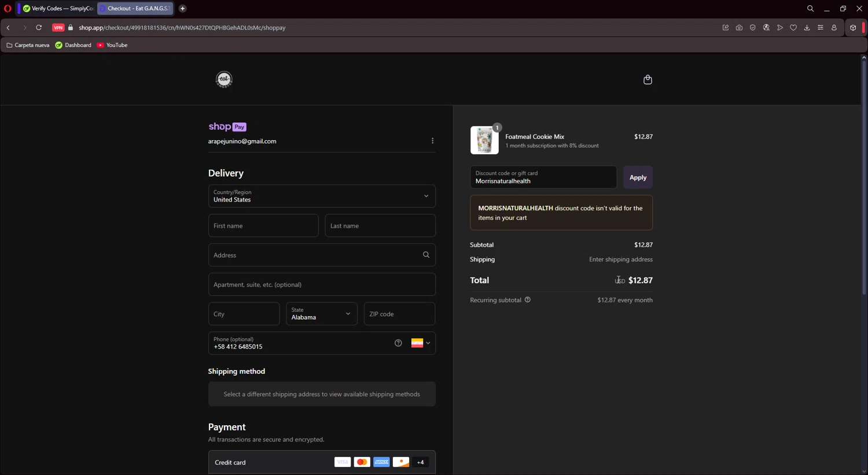
Task: Open a new browser tab
Action: 182,9
